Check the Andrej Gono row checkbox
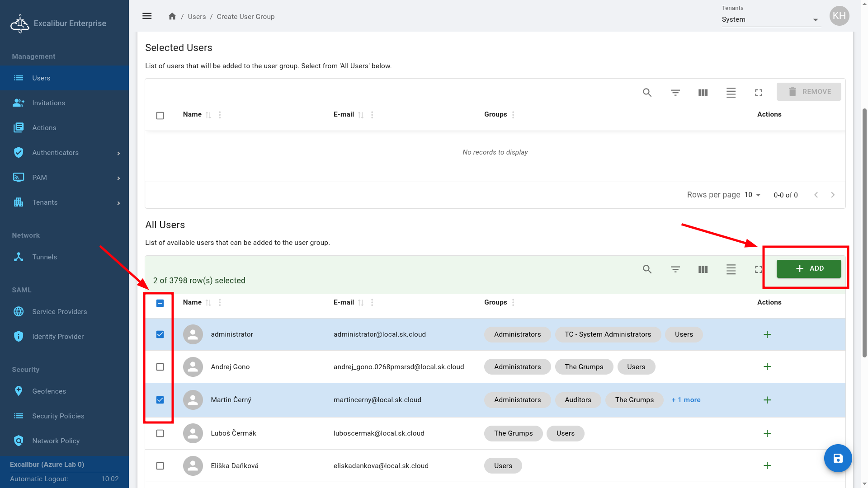This screenshot has width=868, height=488. click(160, 367)
